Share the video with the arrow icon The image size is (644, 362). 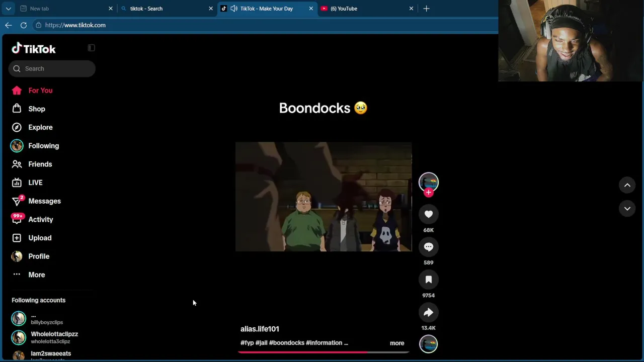[x=429, y=312]
